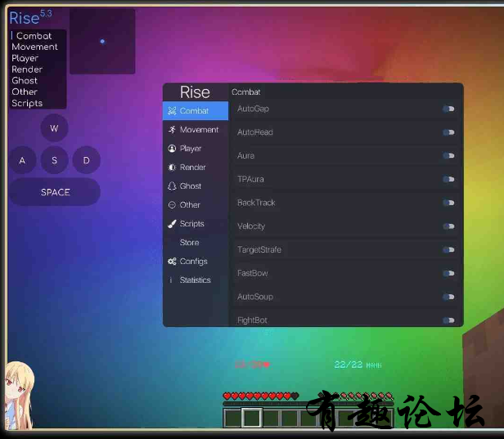Viewport: 504px width, 439px height.
Task: Select the Other category tab
Action: (196, 205)
